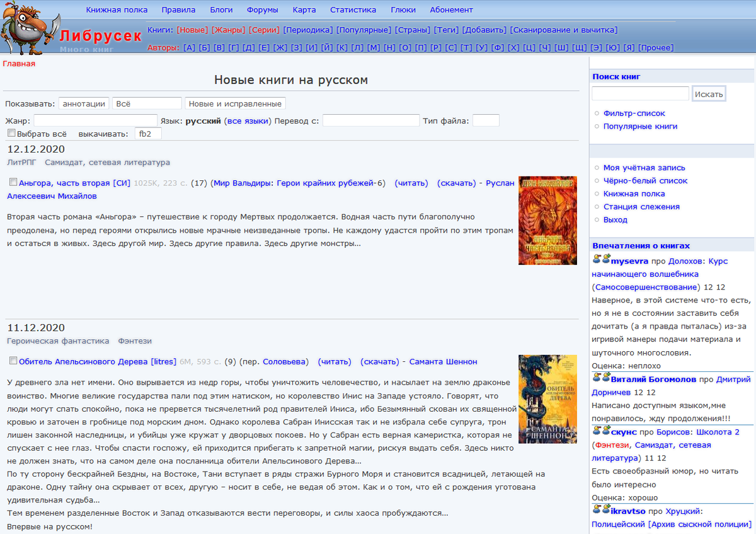Open the ЛитРПГ genre link

pos(21,162)
